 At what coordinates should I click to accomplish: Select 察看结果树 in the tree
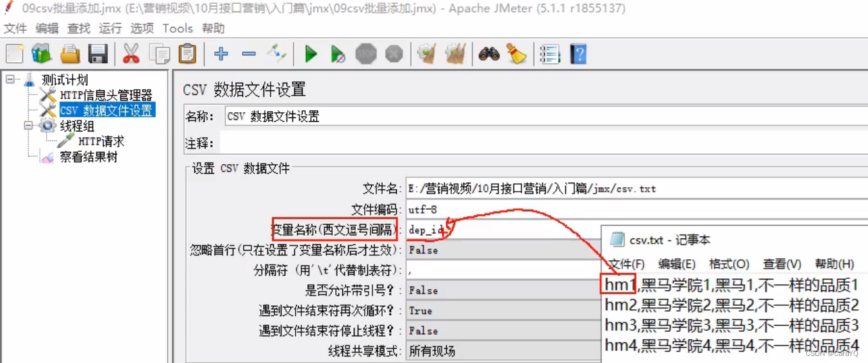(88, 157)
